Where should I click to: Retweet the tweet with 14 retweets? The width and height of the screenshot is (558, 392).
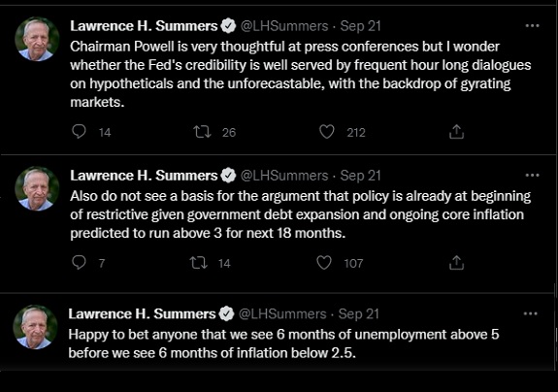coord(199,263)
